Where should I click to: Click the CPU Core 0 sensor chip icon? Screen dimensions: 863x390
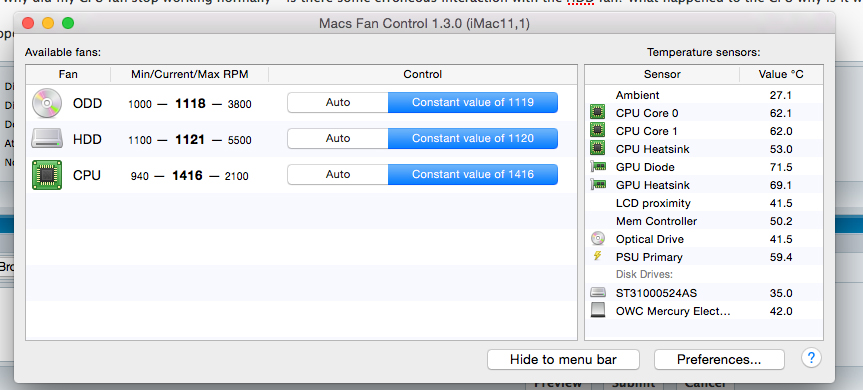pos(597,113)
